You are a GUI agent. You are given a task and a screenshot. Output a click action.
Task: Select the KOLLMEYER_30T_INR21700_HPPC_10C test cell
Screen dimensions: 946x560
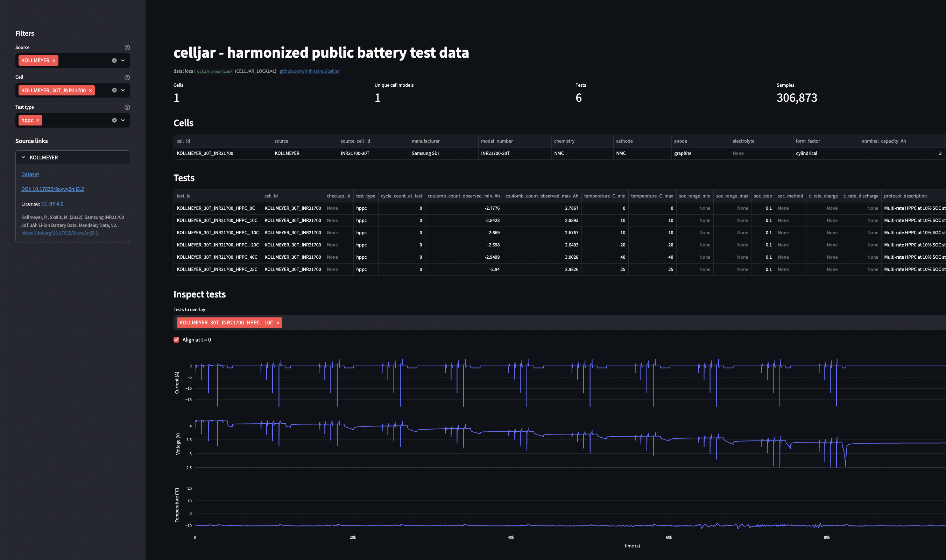coord(218,220)
